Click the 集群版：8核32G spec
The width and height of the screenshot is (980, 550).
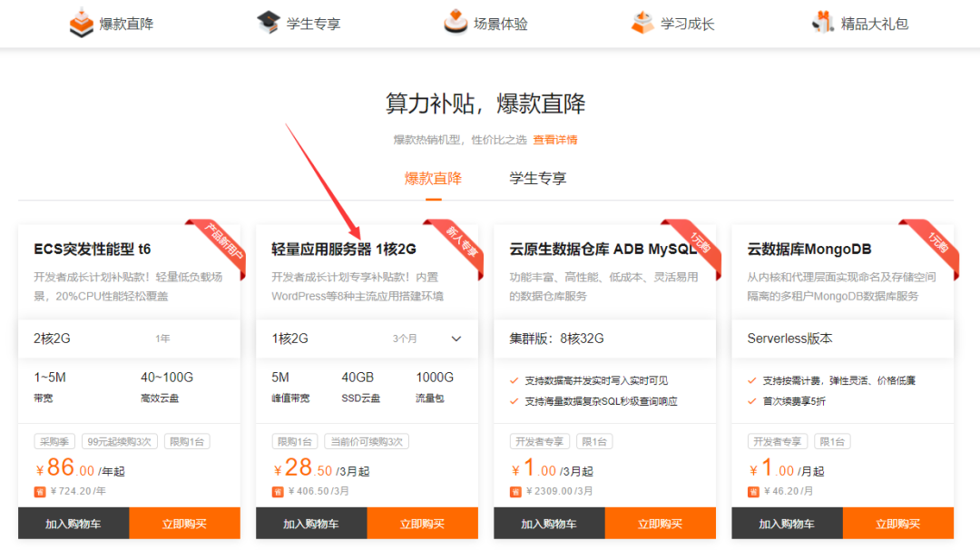pyautogui.click(x=557, y=339)
